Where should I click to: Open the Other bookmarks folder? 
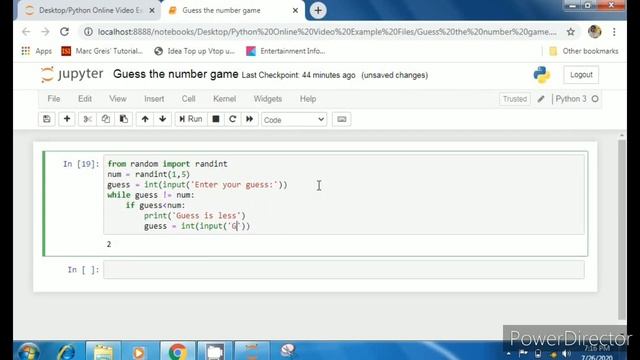584,51
